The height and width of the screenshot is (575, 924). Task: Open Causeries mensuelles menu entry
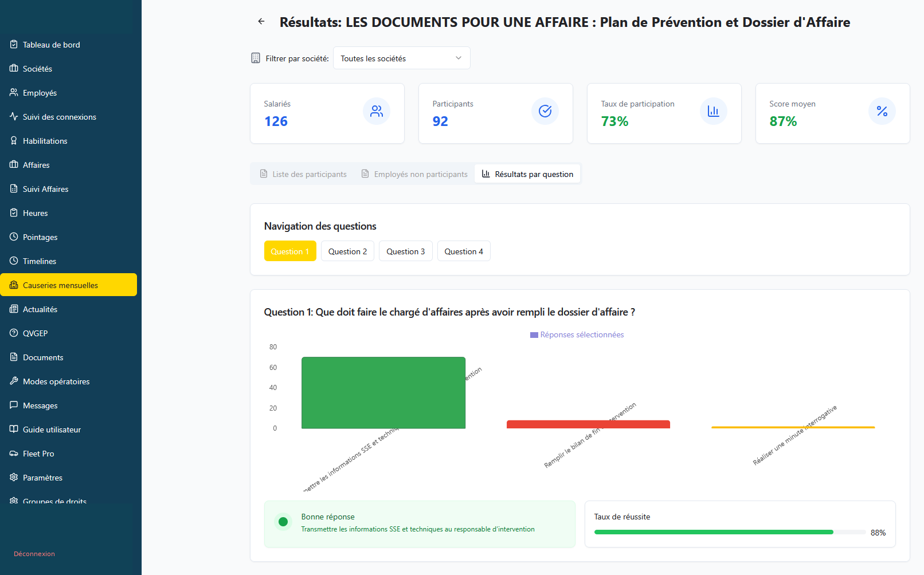point(68,285)
